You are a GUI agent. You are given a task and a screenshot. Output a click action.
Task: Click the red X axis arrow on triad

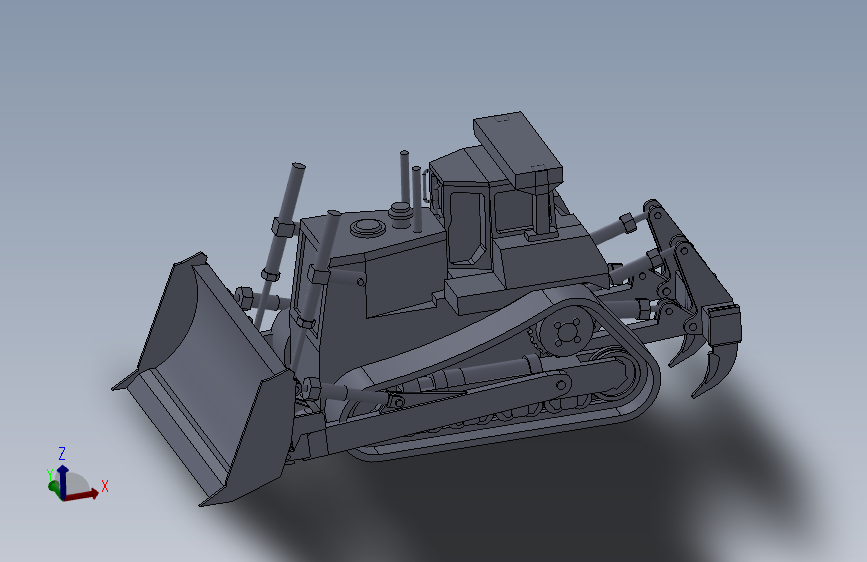tap(82, 495)
